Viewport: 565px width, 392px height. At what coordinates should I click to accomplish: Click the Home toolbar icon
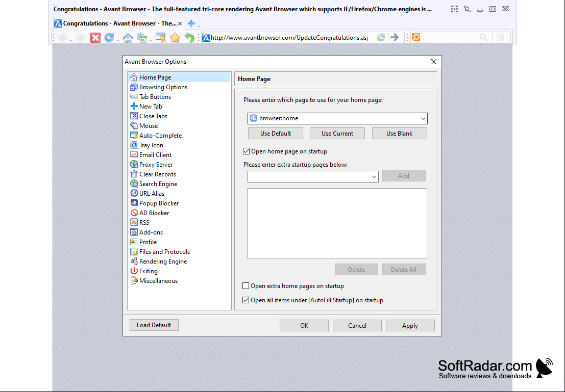(128, 37)
